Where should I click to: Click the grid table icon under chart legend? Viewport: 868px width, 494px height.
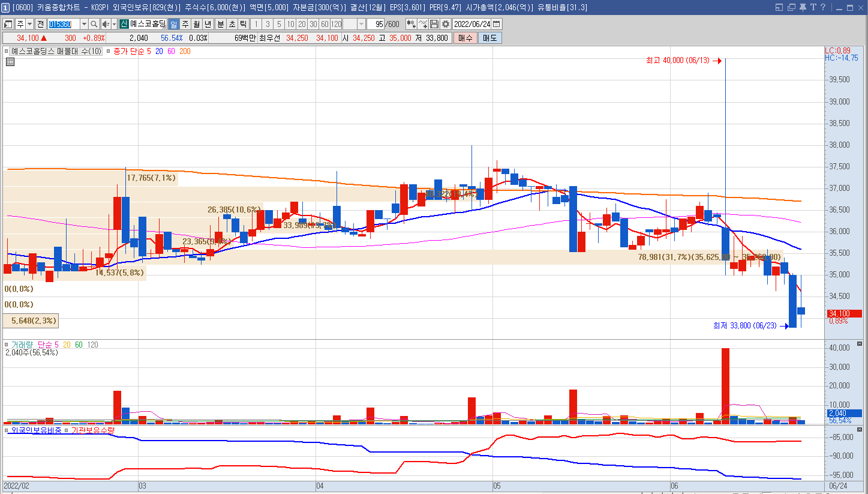tap(10, 61)
